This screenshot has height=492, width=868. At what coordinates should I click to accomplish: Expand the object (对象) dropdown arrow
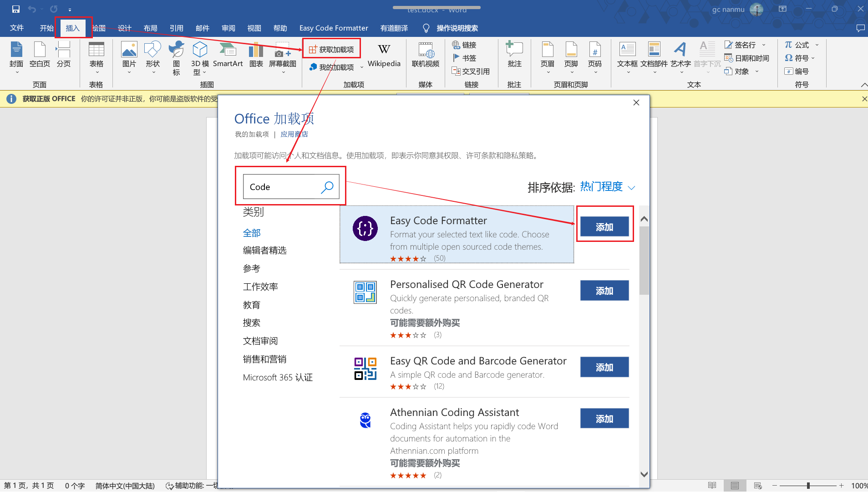[757, 71]
